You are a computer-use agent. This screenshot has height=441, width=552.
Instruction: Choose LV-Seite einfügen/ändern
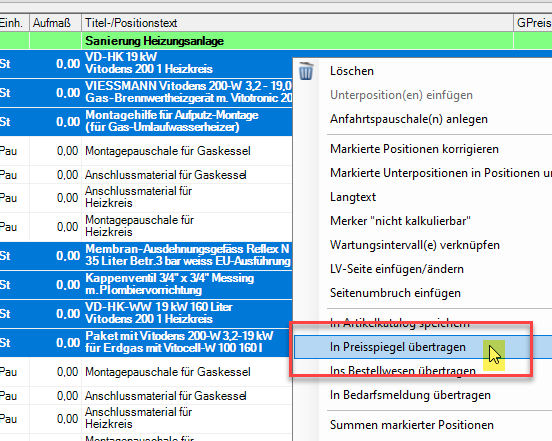point(397,269)
